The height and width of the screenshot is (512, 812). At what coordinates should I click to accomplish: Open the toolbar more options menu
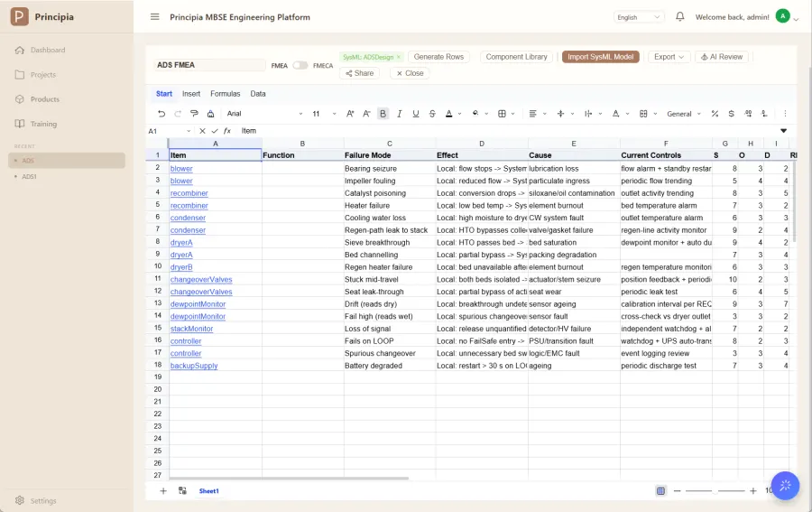click(x=785, y=114)
